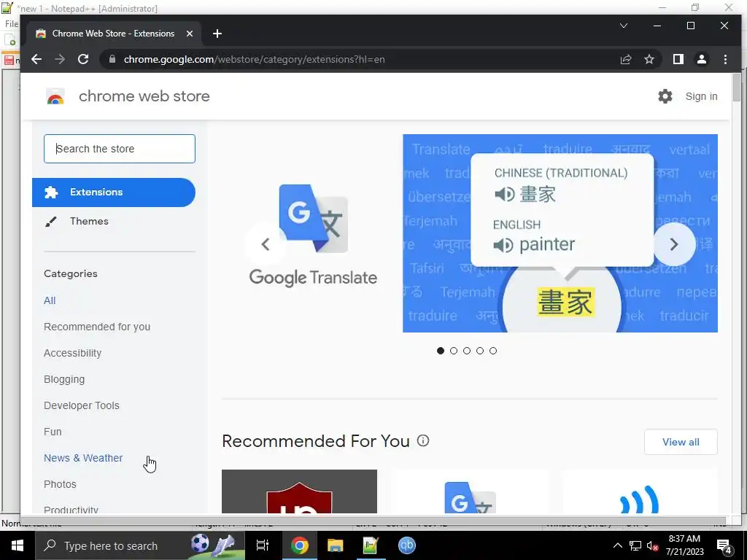747x560 pixels.
Task: Click the chrome web store rainbow logo
Action: pos(55,97)
